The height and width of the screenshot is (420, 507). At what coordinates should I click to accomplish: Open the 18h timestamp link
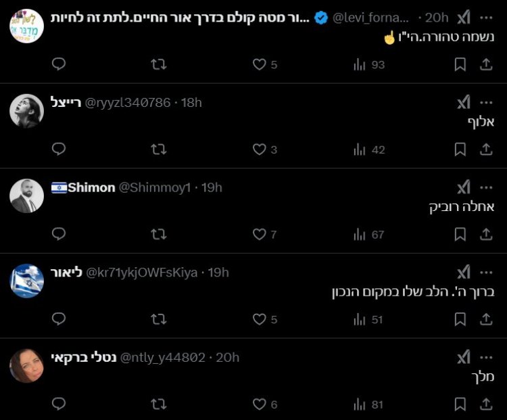point(192,102)
